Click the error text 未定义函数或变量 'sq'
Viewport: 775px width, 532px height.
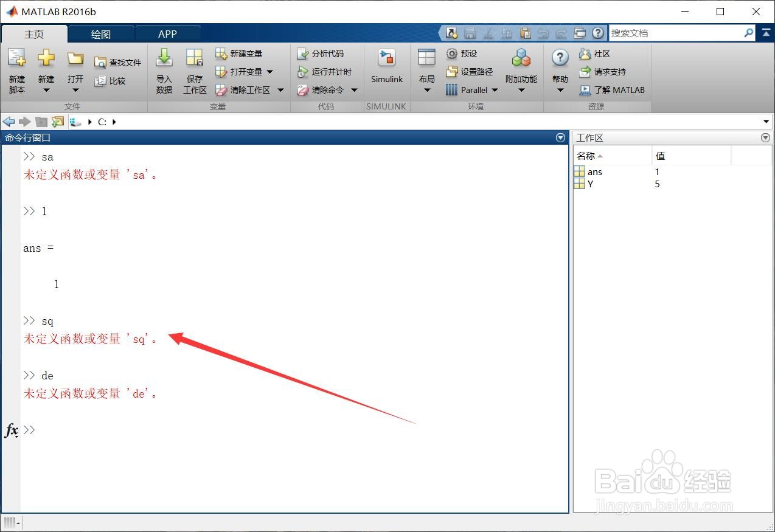(91, 339)
